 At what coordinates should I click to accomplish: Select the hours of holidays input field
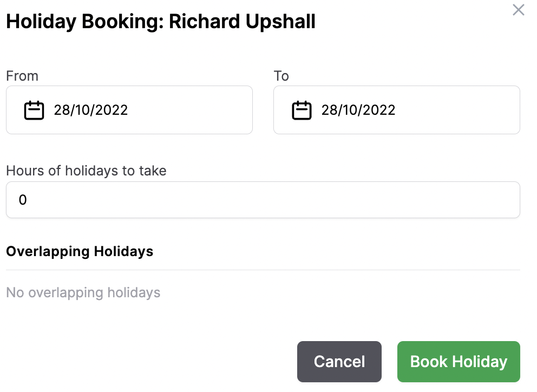pyautogui.click(x=263, y=199)
